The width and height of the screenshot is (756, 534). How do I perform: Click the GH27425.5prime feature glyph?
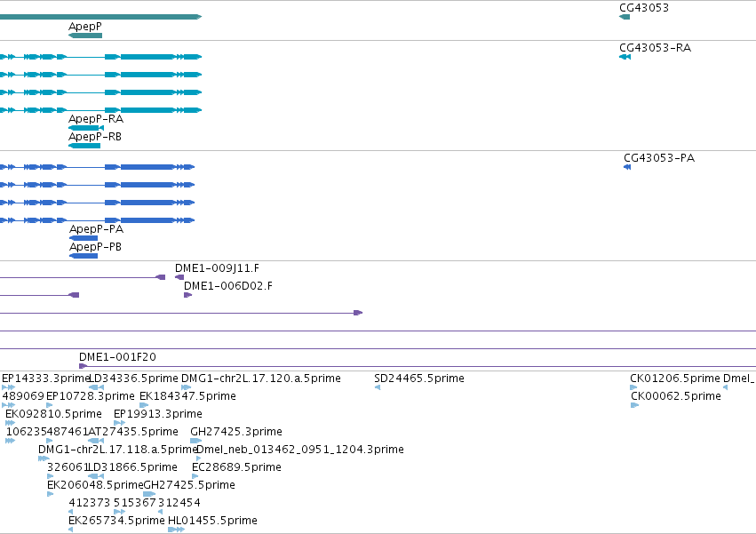pyautogui.click(x=149, y=494)
